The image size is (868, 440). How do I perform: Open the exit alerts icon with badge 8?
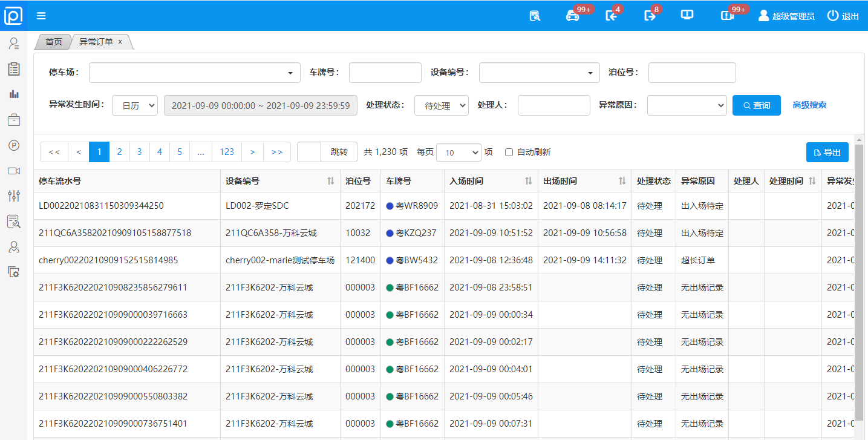coord(650,16)
